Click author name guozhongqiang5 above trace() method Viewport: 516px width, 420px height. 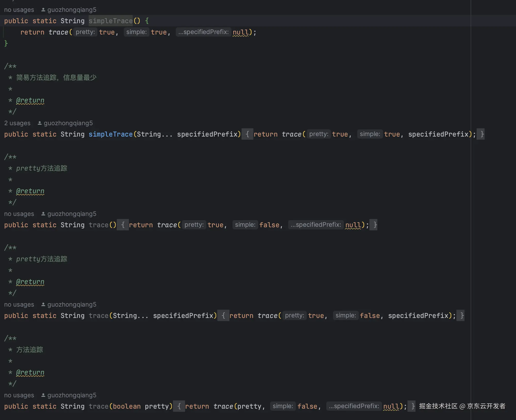72,214
